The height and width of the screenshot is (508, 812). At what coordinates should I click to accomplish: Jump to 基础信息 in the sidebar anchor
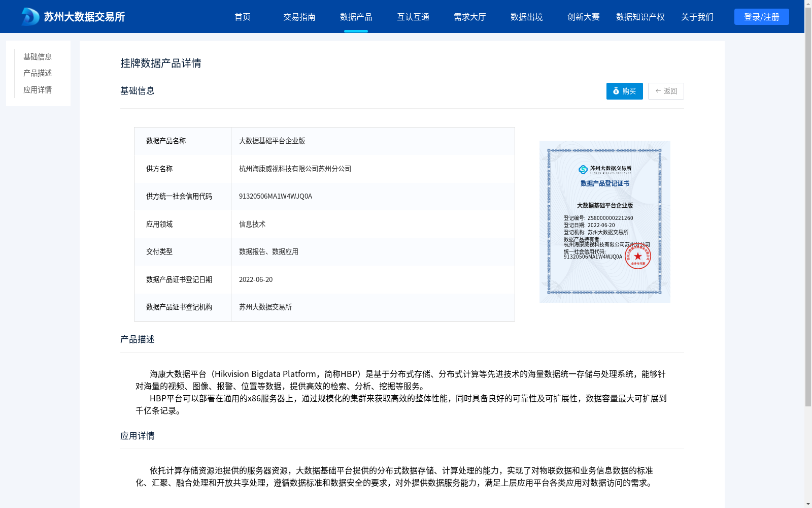(38, 56)
